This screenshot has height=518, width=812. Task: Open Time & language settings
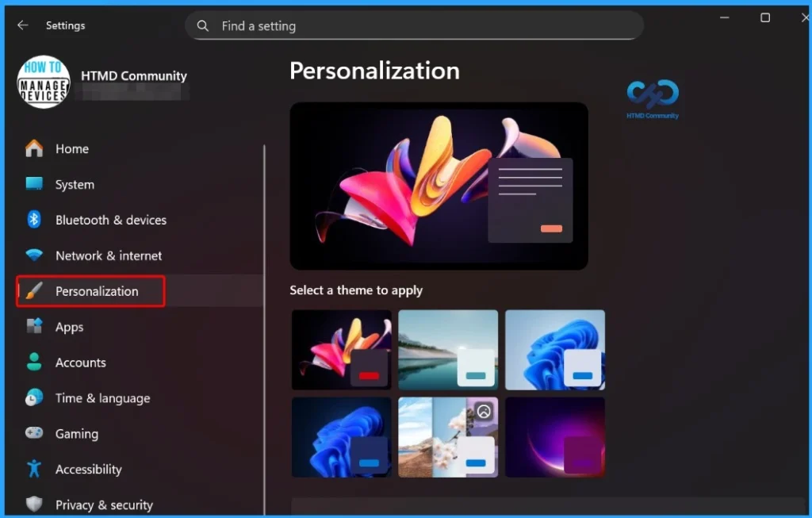pyautogui.click(x=102, y=398)
